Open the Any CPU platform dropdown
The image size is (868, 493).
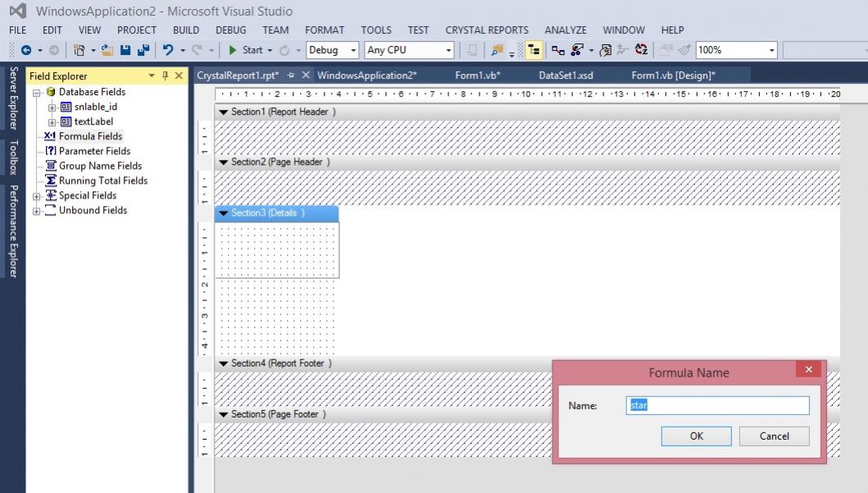[448, 50]
